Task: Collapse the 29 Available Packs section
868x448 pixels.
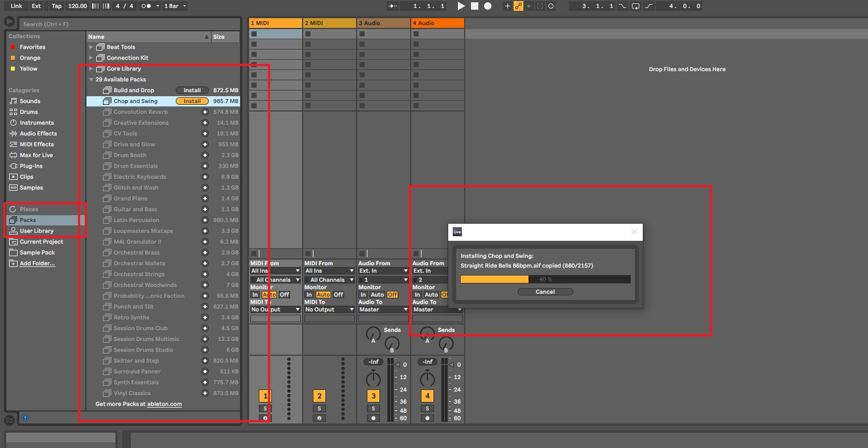Action: [91, 80]
